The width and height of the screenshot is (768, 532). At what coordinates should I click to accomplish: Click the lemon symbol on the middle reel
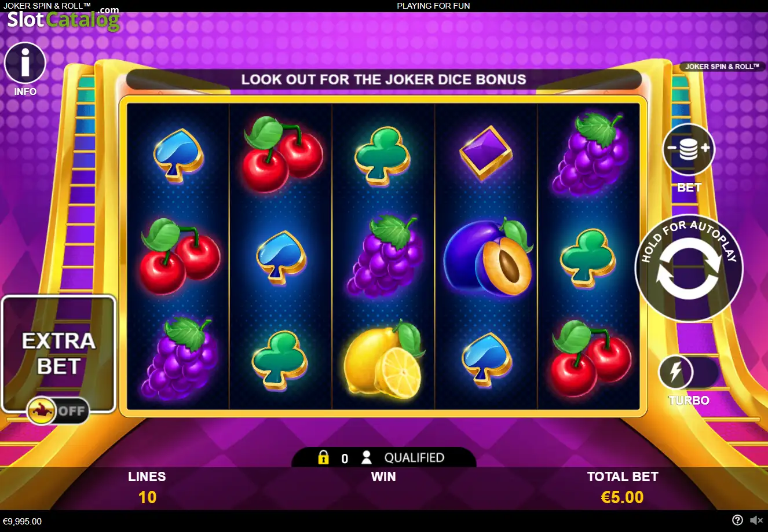[x=383, y=360]
